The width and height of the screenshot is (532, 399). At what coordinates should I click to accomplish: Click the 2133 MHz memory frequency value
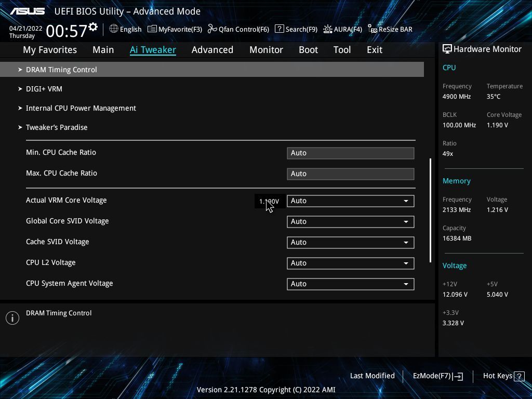pos(456,210)
